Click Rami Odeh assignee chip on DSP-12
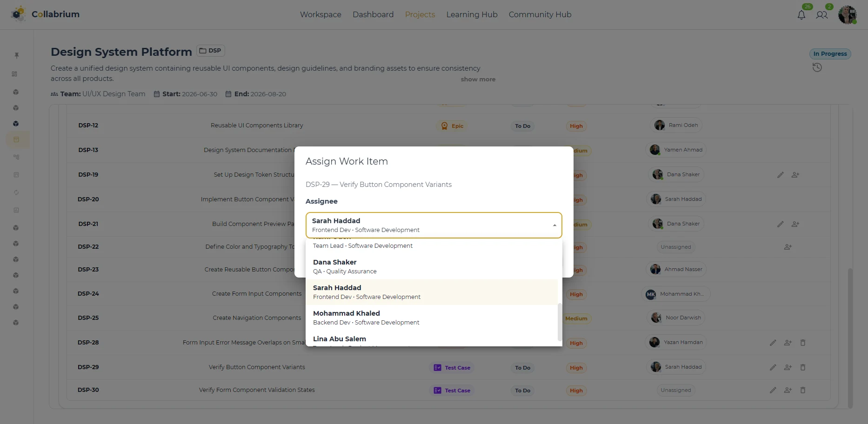Viewport: 868px width, 424px height. click(x=676, y=126)
